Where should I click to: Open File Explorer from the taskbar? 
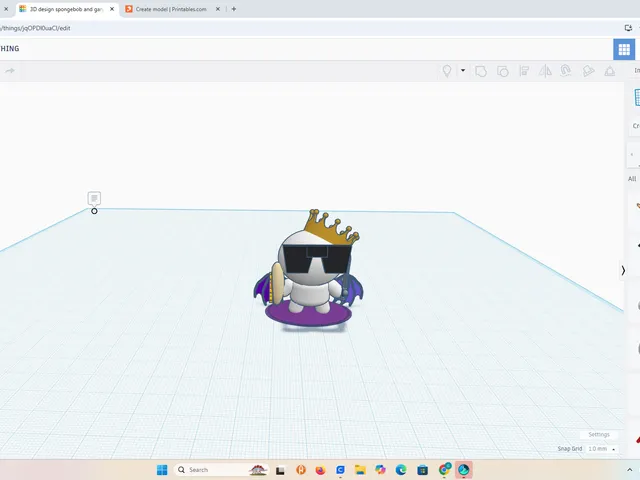360,470
